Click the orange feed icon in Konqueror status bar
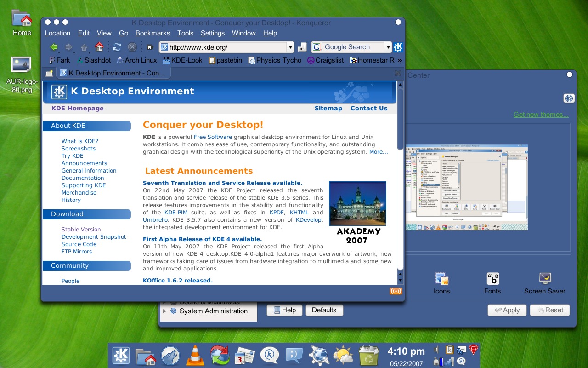 click(x=396, y=291)
